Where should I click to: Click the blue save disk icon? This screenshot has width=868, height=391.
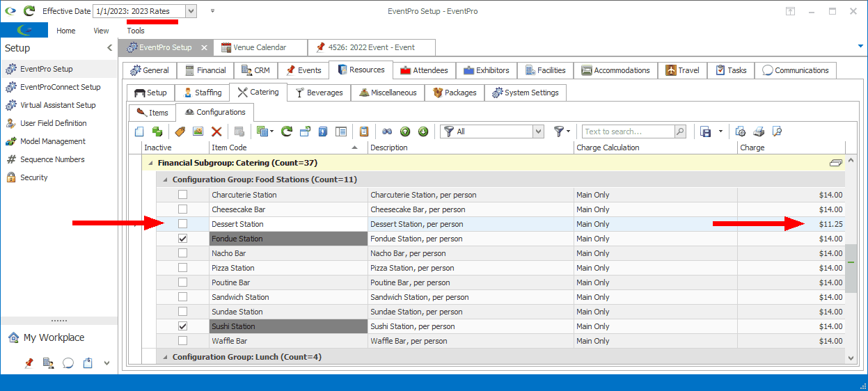click(705, 131)
